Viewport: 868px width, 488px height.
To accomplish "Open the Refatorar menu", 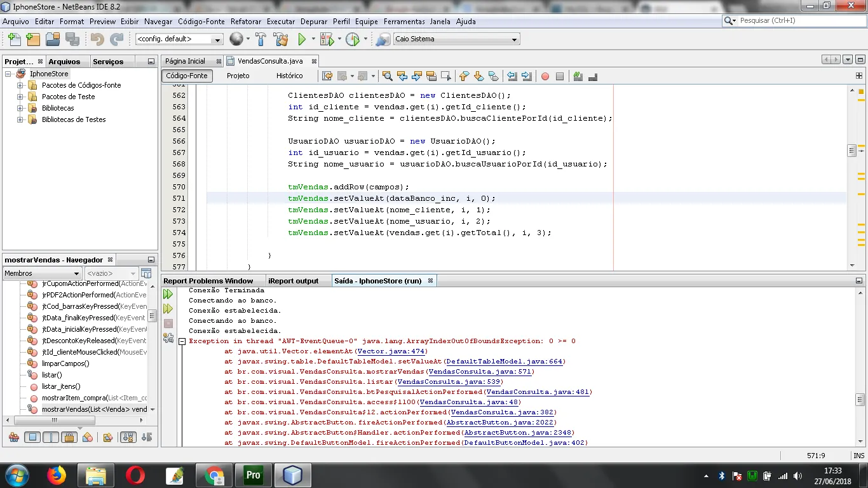I will coord(246,21).
